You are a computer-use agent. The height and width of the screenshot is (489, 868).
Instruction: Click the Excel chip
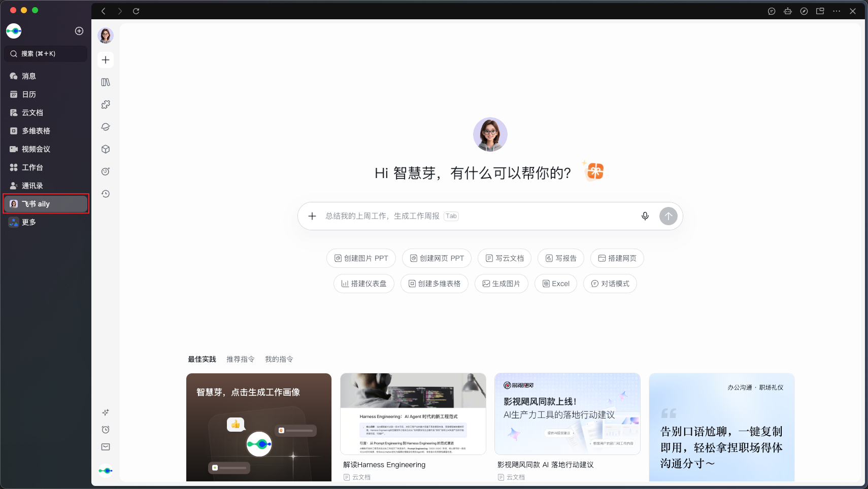click(556, 284)
